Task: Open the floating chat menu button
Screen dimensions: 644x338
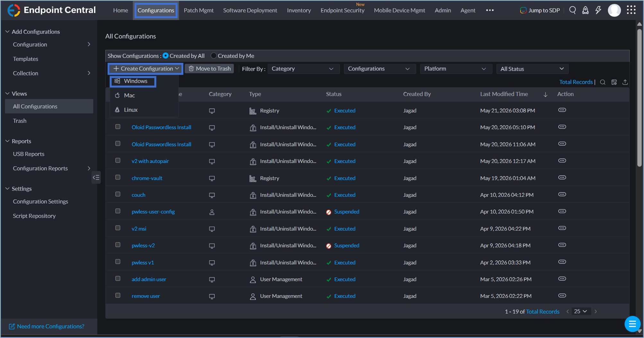Action: point(632,324)
